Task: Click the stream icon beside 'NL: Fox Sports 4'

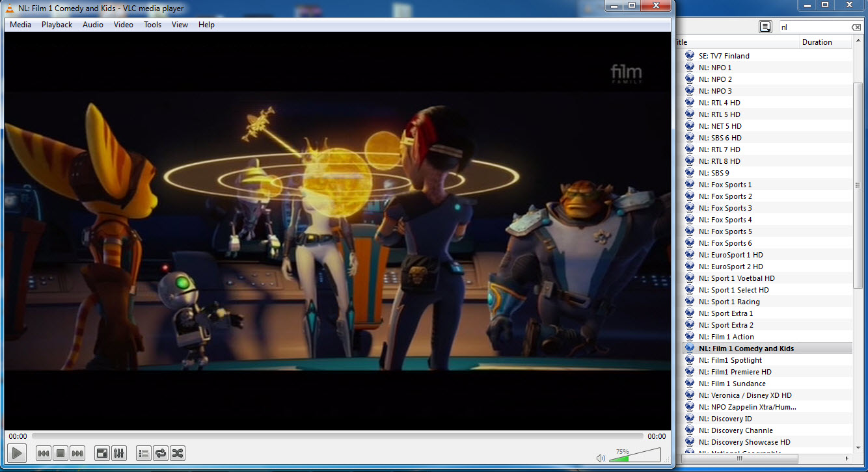Action: pyautogui.click(x=690, y=220)
